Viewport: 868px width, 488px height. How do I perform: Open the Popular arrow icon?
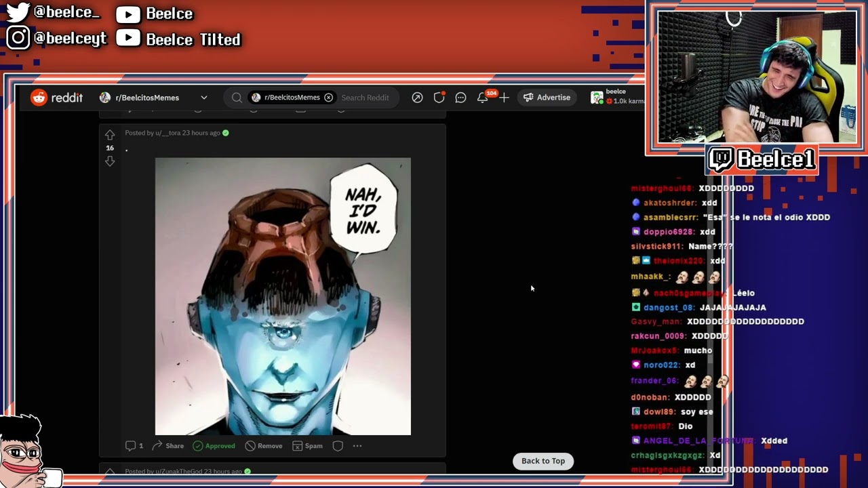[417, 98]
